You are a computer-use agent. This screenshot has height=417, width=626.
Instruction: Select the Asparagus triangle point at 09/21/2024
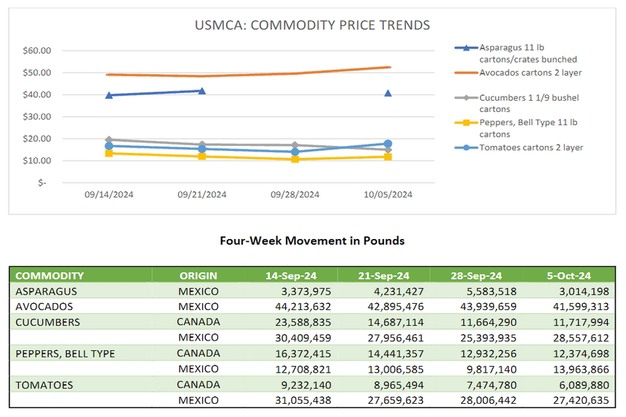[202, 91]
